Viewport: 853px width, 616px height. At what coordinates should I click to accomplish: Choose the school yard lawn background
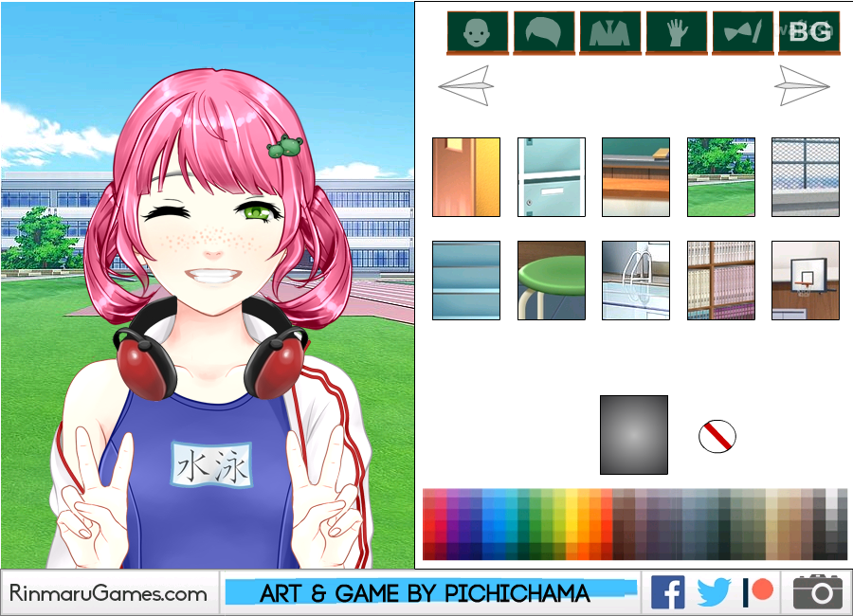click(721, 177)
